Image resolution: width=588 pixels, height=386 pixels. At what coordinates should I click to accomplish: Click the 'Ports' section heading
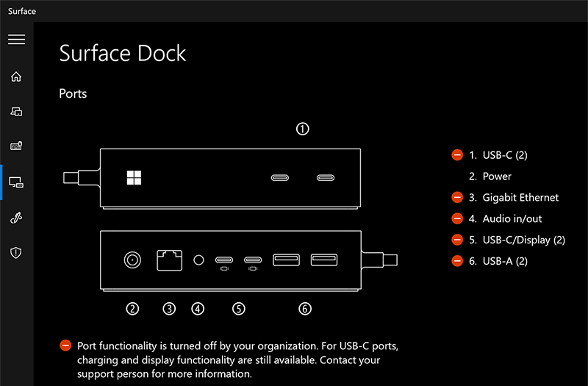[x=73, y=93]
